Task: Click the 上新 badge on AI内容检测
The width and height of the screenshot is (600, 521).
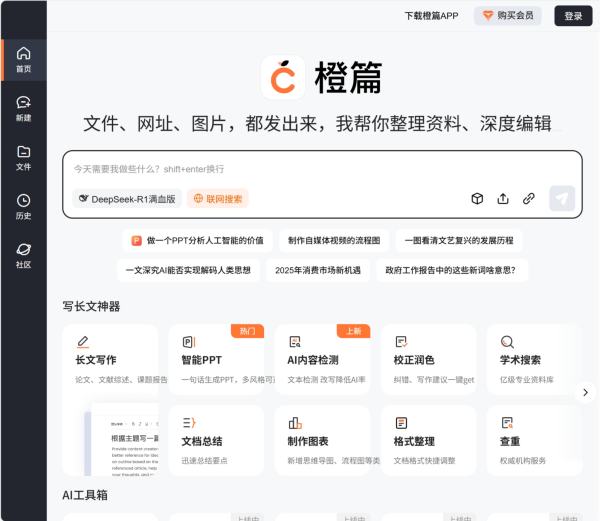Action: [353, 331]
